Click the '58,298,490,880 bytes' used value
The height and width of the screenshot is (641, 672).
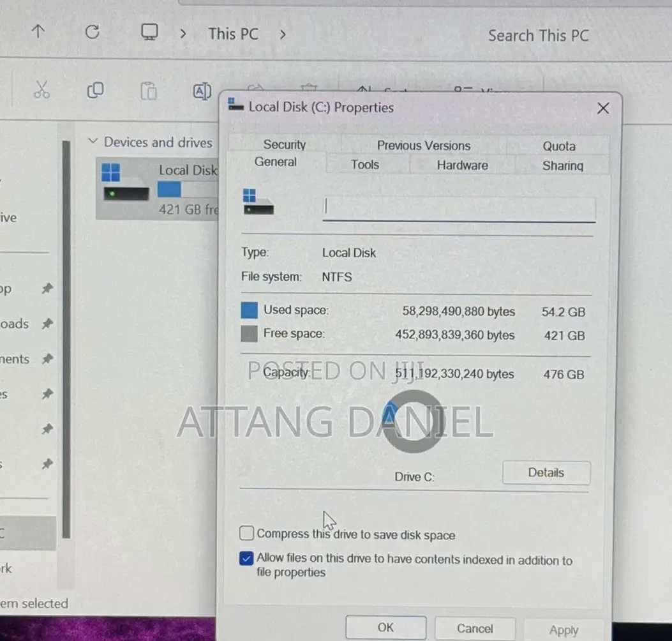point(459,312)
